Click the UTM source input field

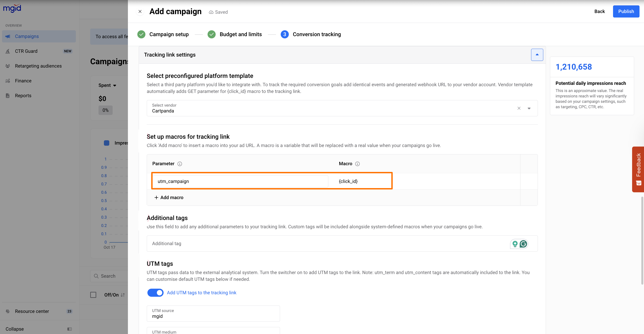(x=213, y=314)
